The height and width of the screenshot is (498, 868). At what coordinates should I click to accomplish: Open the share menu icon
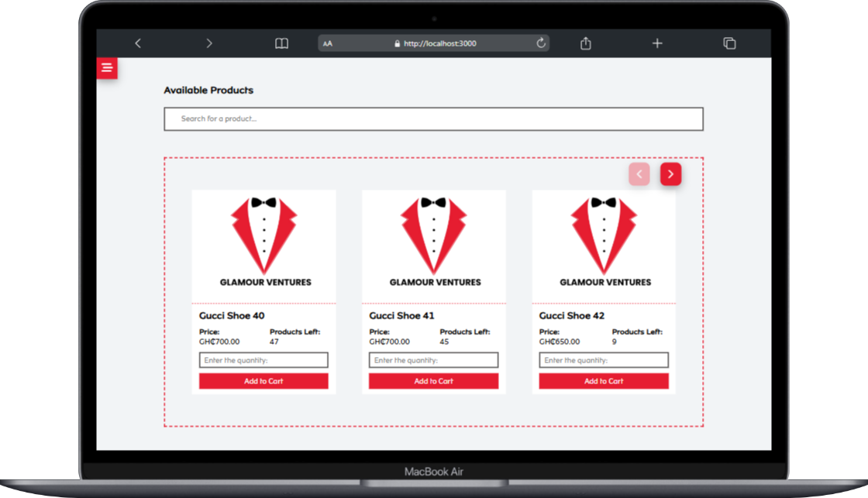[x=584, y=43]
